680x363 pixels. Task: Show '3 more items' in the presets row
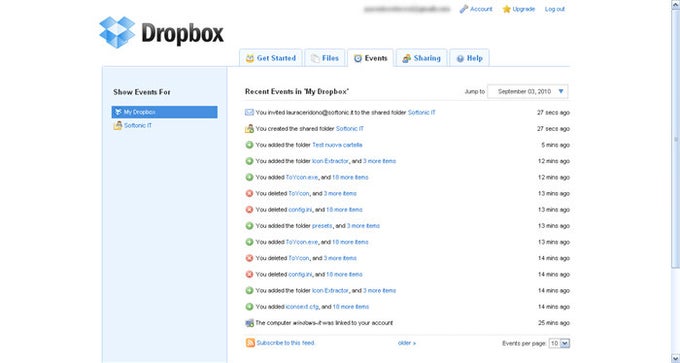click(363, 226)
